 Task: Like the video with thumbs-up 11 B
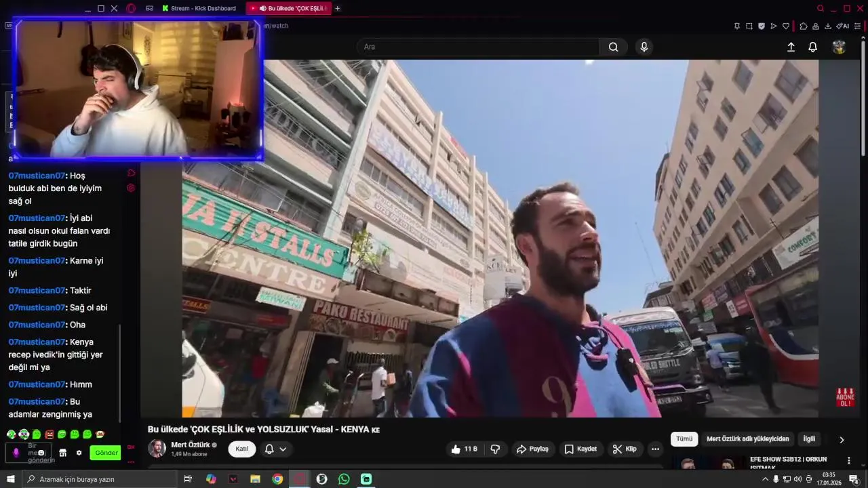click(465, 449)
